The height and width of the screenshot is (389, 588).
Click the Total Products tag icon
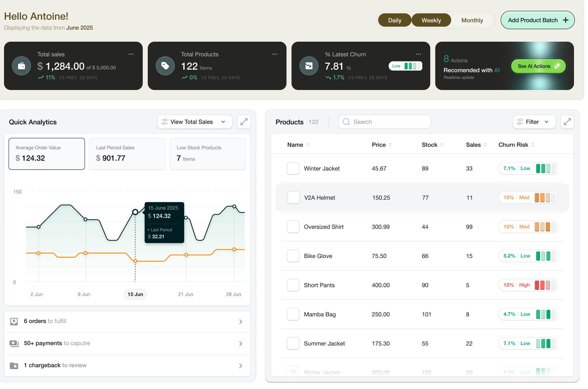click(x=165, y=66)
